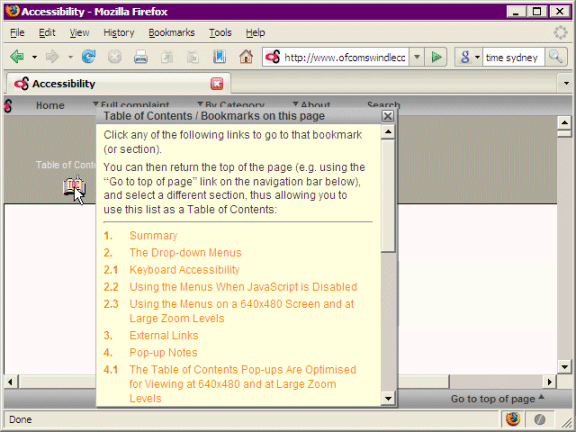Click the site logo in navigation bar
Image resolution: width=576 pixels, height=432 pixels.
(8, 106)
